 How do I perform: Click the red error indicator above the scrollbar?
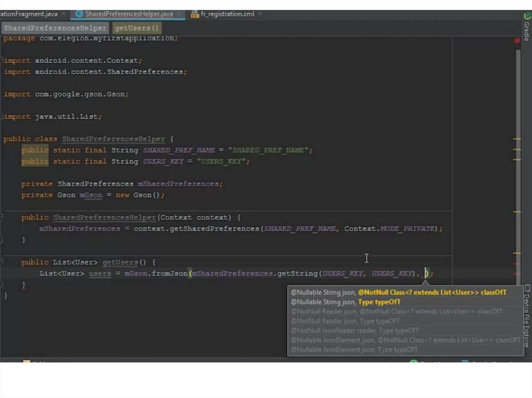517,40
